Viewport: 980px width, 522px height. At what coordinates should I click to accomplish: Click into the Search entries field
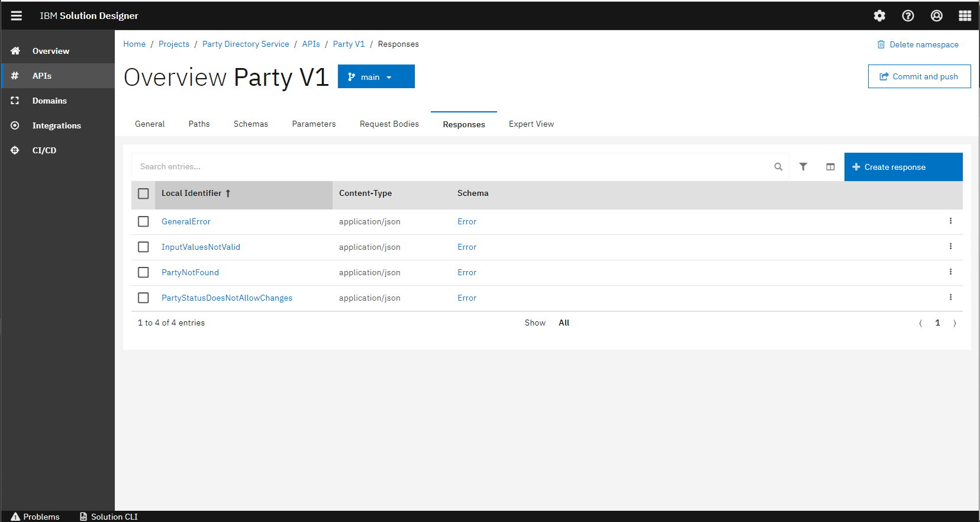[x=450, y=167]
